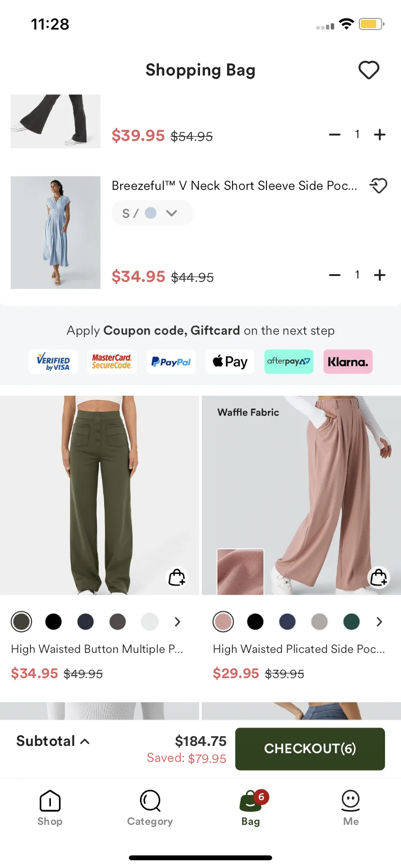Select navy color for High Waisted Plicated pants
The image size is (401, 868).
287,621
